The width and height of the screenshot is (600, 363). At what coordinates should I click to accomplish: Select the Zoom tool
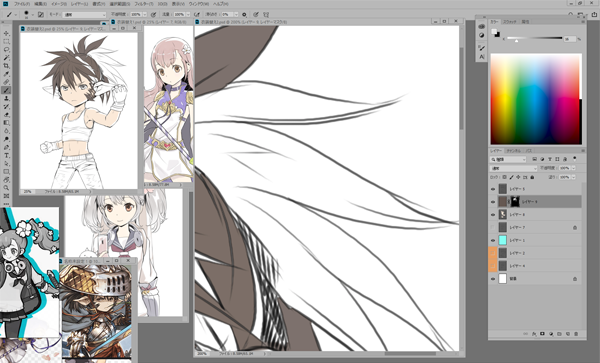[x=6, y=188]
